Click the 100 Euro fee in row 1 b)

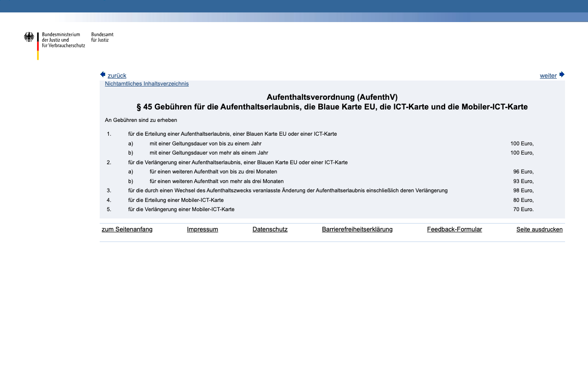point(522,153)
